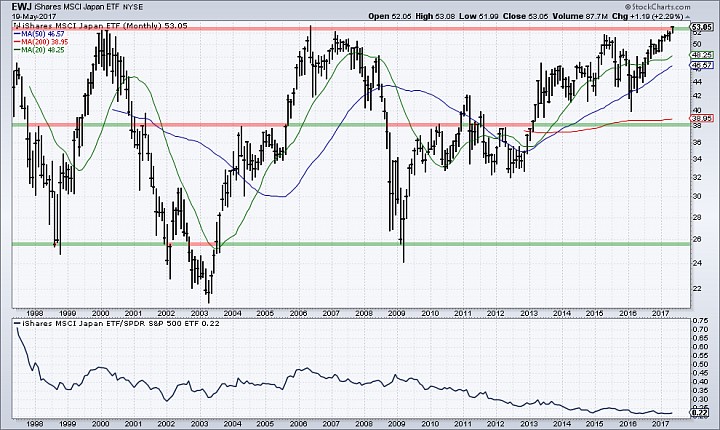This screenshot has height=430, width=720.
Task: Click the green 48.25 tag on the right axis
Action: pos(702,55)
